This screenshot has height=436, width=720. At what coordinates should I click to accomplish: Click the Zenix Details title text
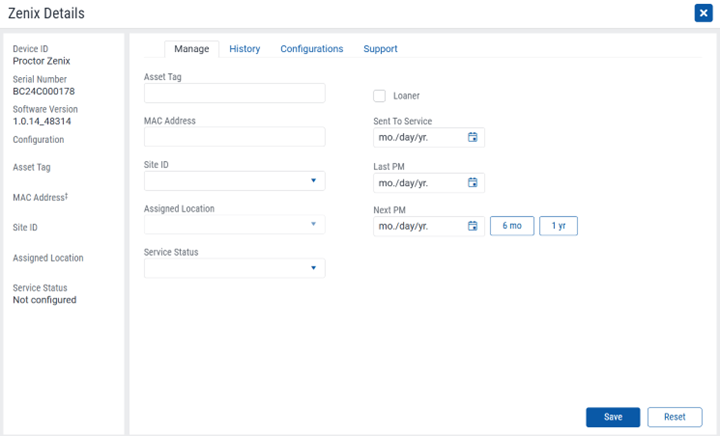pos(46,13)
